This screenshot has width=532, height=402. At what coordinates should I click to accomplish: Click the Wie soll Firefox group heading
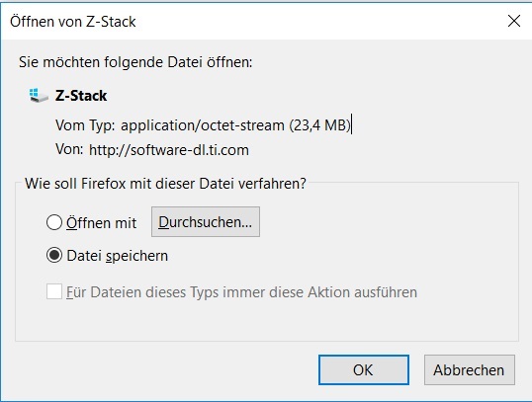tap(165, 184)
